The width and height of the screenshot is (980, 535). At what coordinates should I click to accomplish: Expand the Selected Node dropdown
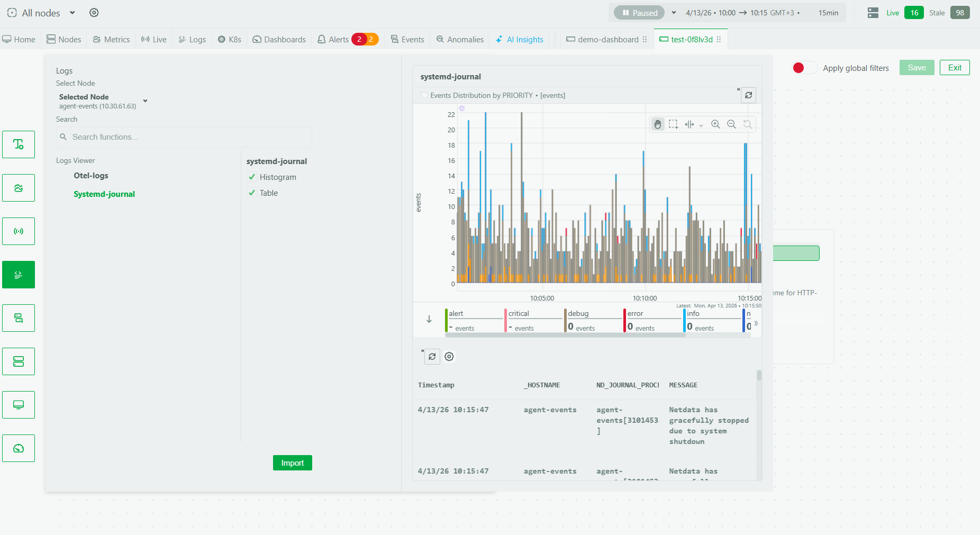tap(144, 101)
